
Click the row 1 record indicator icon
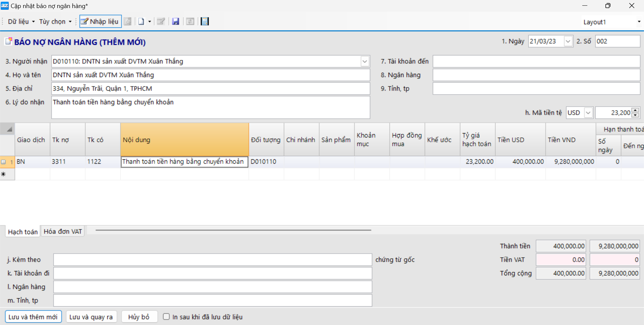(x=4, y=162)
